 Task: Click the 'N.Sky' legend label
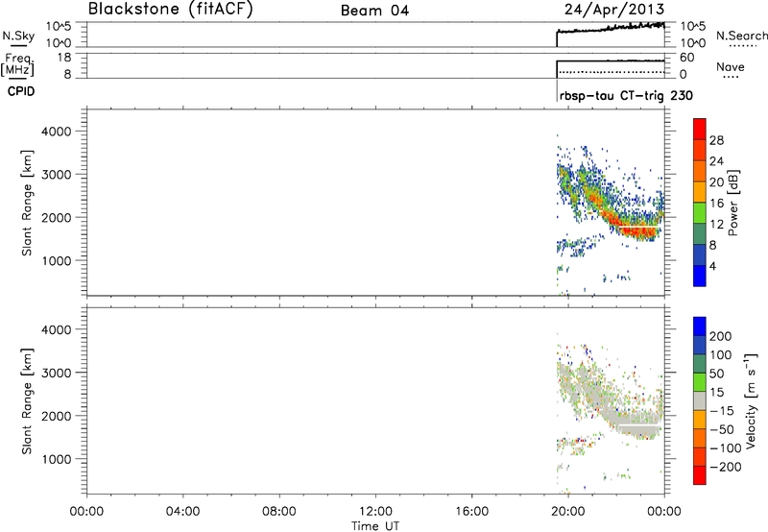click(x=18, y=36)
